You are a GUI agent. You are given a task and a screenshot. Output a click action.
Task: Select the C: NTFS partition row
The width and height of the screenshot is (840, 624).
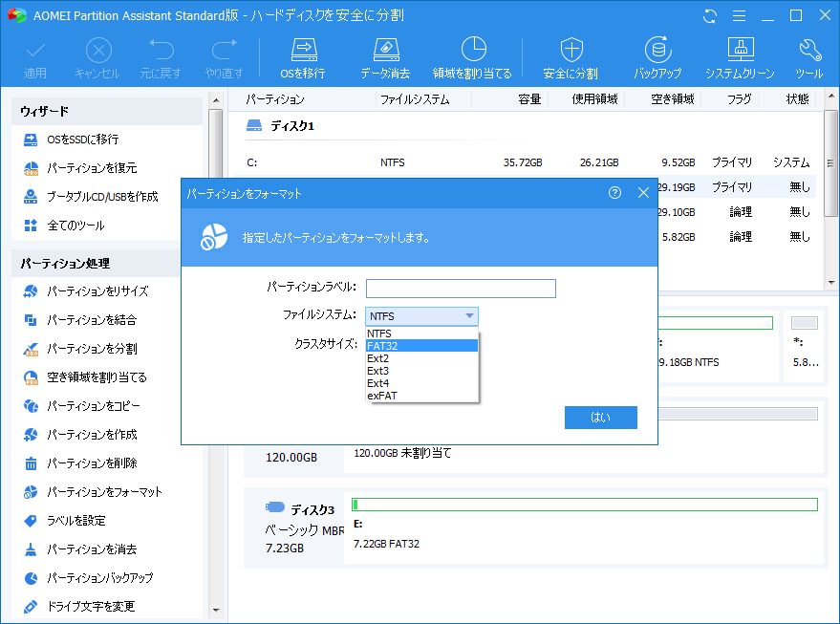(529, 162)
